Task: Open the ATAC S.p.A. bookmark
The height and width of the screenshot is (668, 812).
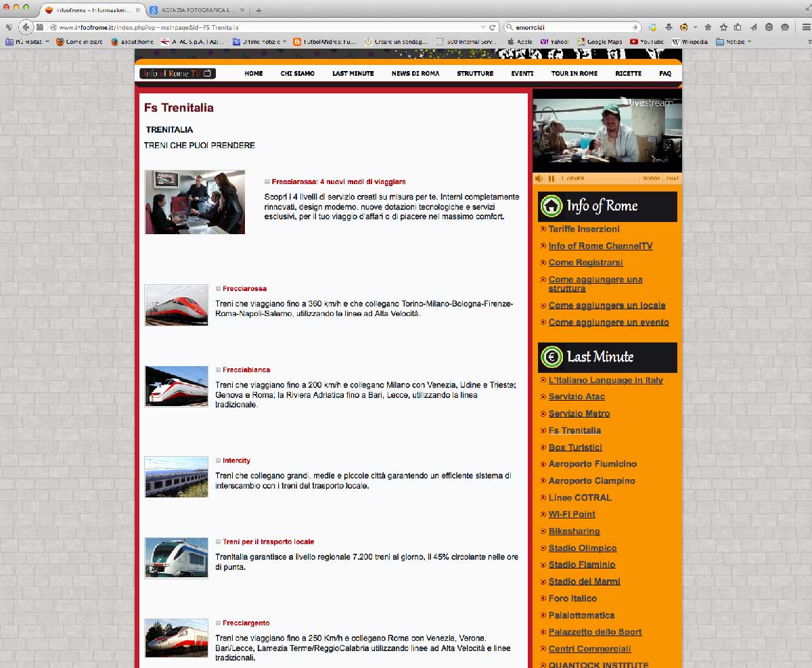Action: coord(194,42)
